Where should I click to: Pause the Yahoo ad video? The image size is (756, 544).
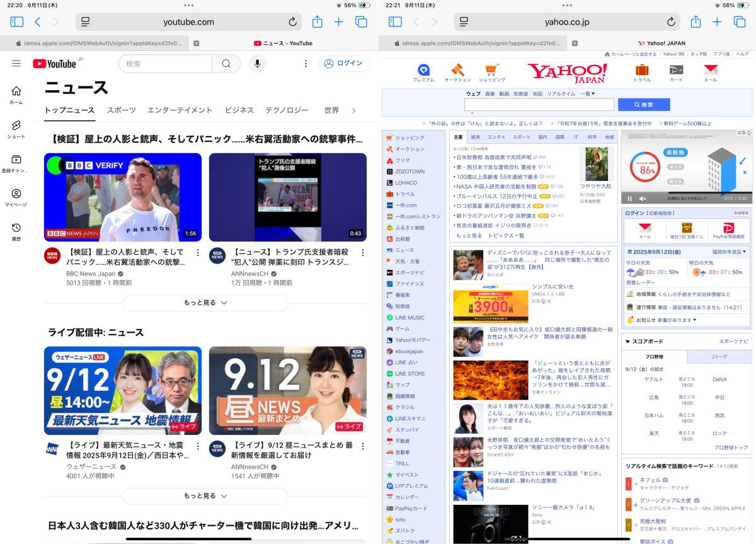click(x=629, y=199)
